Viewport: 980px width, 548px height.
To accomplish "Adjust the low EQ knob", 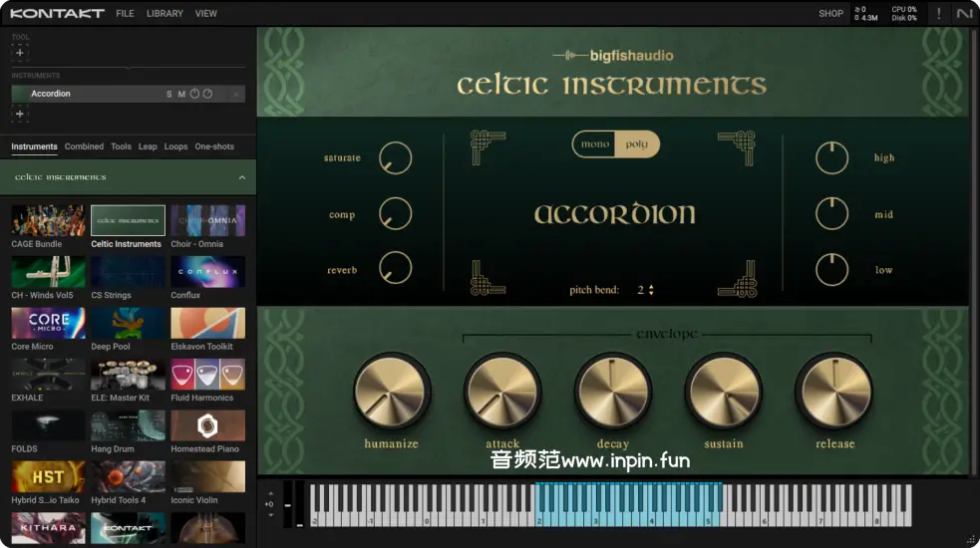I will (831, 270).
